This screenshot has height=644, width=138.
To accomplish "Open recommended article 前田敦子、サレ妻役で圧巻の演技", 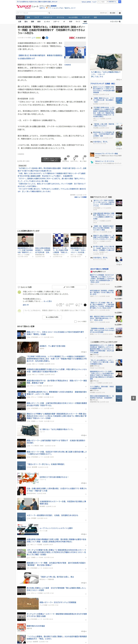I will [52, 347].
